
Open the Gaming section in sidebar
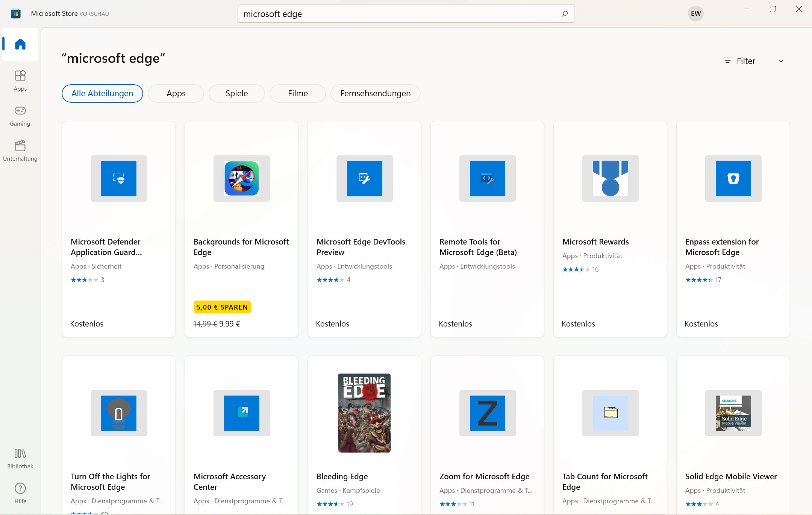pos(20,116)
